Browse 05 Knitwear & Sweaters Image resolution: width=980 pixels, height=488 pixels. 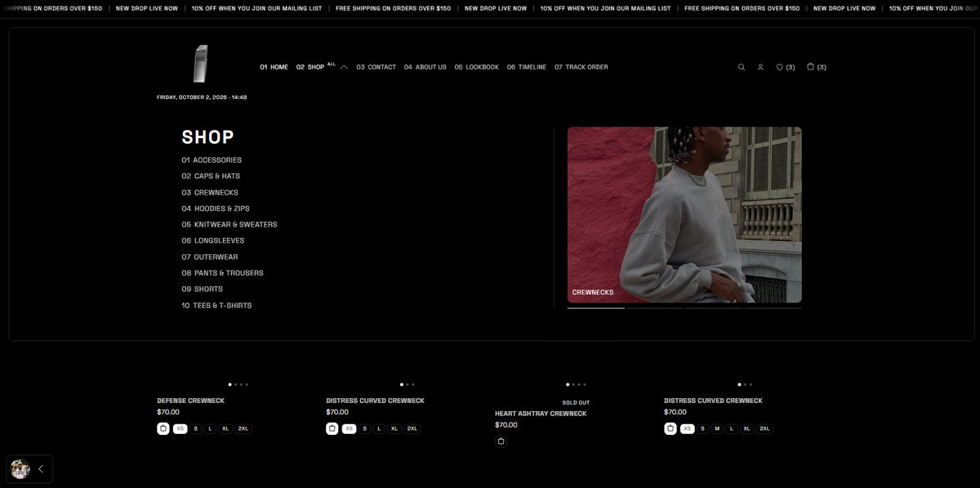229,224
